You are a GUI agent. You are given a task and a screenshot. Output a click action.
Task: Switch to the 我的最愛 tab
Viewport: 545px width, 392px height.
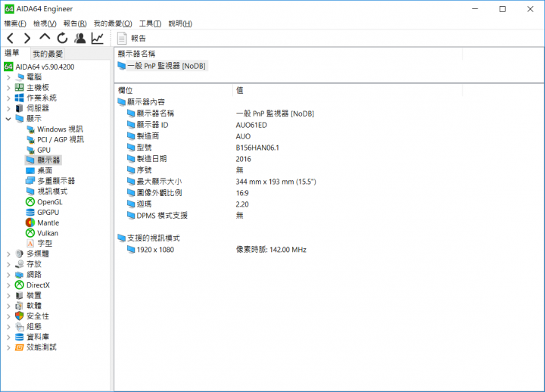(48, 54)
